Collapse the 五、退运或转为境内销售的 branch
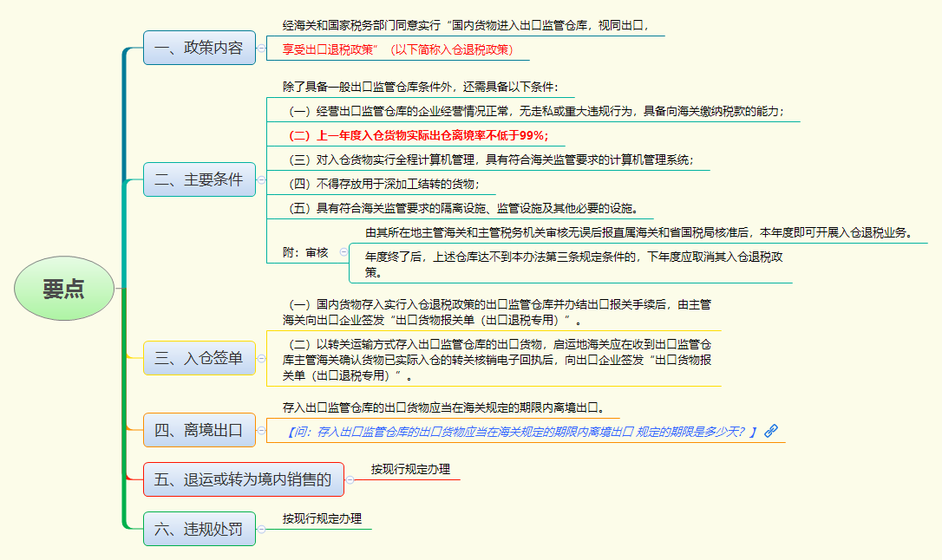The height and width of the screenshot is (560, 942). [350, 479]
